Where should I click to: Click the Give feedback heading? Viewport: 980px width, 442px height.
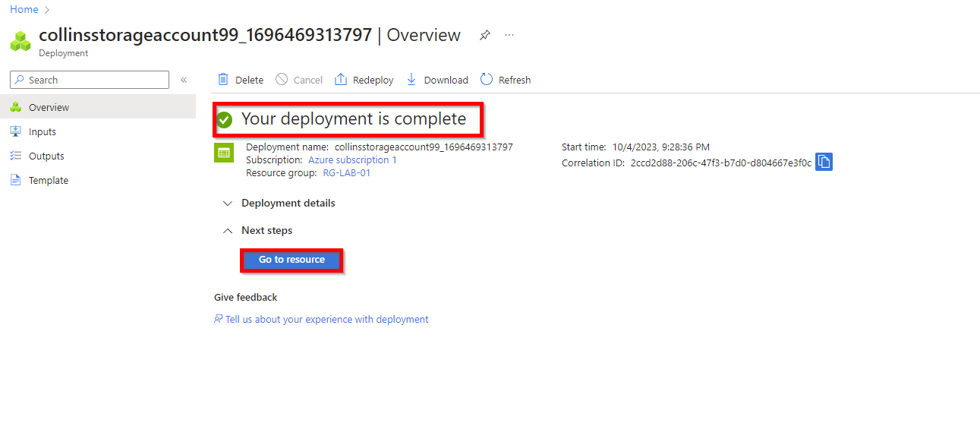click(x=246, y=298)
